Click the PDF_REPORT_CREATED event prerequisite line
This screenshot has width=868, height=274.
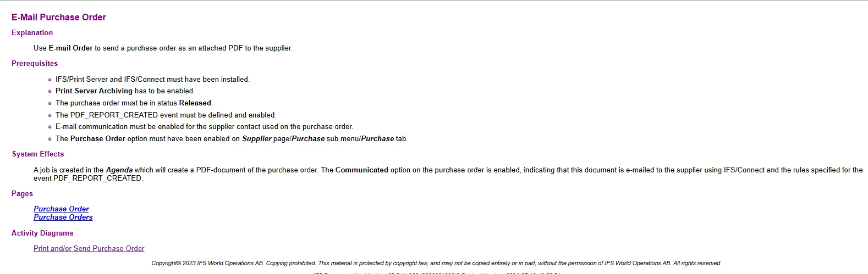[166, 115]
